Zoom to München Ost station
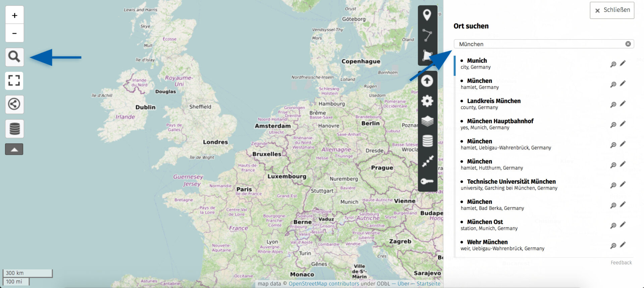Screen dimensions: 644x288 click(613, 225)
